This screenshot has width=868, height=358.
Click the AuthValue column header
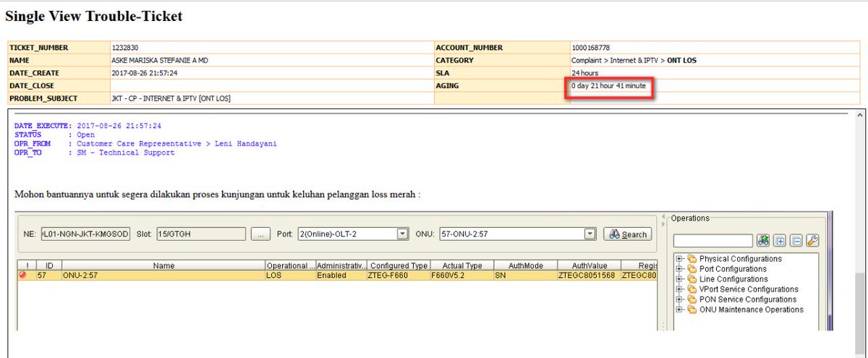click(589, 265)
